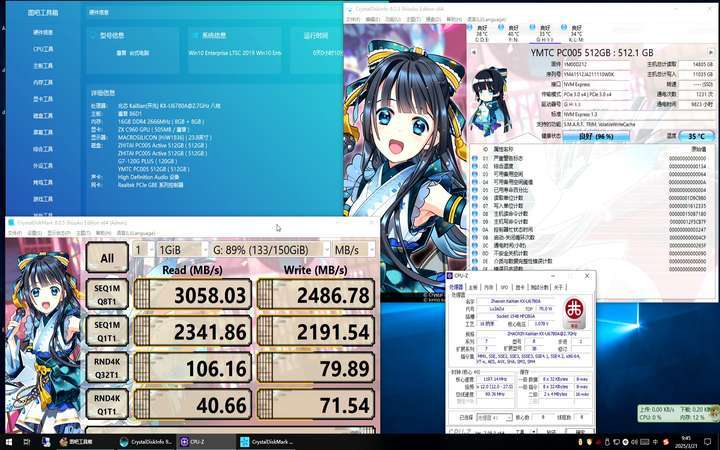The image size is (720, 450).
Task: Switch to CPU-Z 内存 tab
Action: click(488, 287)
